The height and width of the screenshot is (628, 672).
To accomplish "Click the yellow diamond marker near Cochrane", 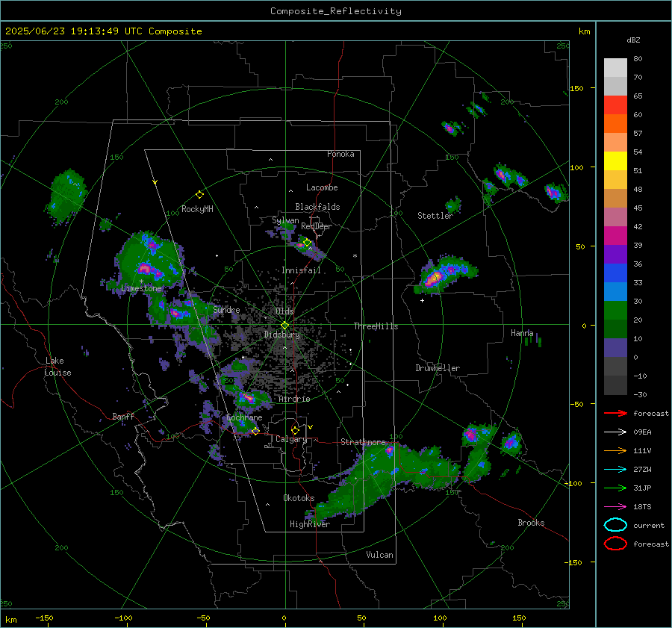I will click(255, 432).
